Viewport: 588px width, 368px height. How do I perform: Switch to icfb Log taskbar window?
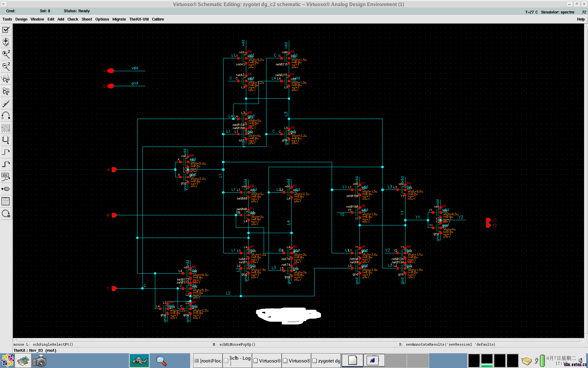pos(237,361)
